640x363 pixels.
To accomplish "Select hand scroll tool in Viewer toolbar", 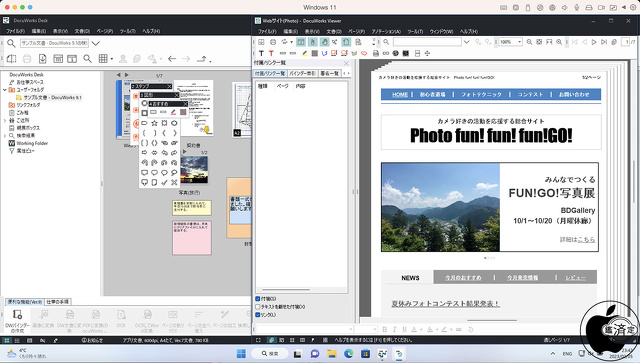I will 324,42.
